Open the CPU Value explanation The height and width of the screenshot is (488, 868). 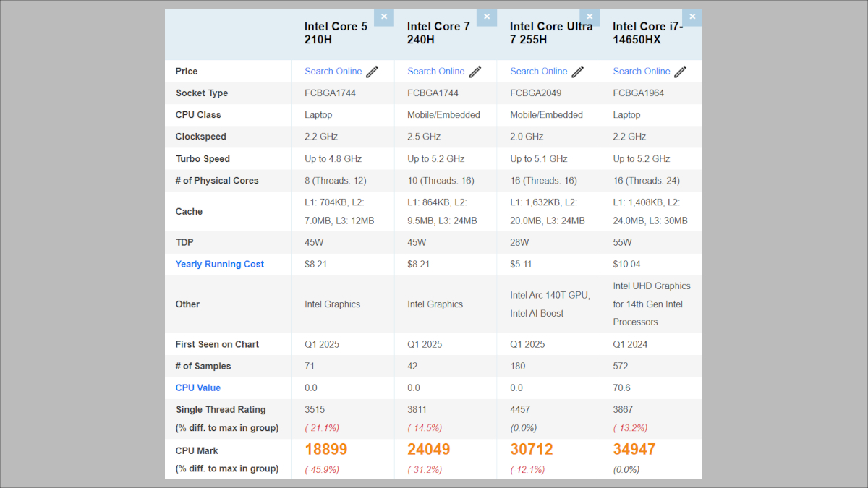coord(198,388)
